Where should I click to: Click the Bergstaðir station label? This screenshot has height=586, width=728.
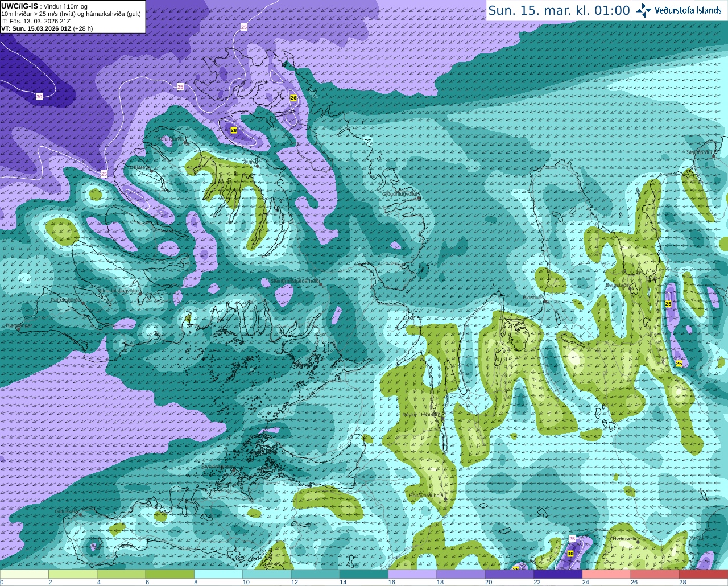(617, 285)
